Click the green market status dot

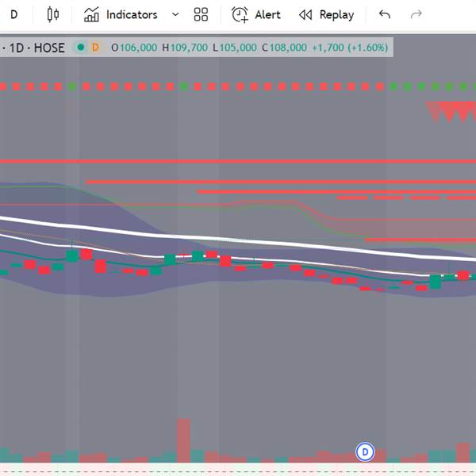[x=81, y=48]
